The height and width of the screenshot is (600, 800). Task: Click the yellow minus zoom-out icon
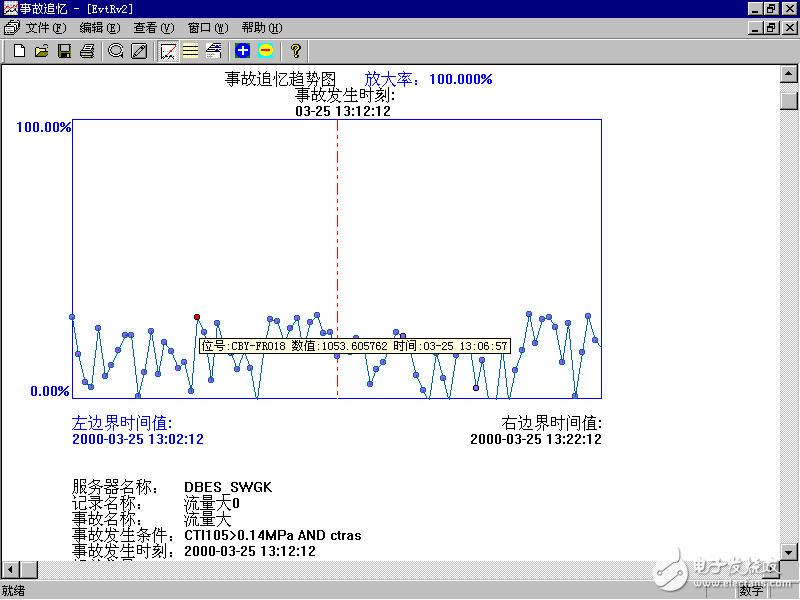(265, 50)
